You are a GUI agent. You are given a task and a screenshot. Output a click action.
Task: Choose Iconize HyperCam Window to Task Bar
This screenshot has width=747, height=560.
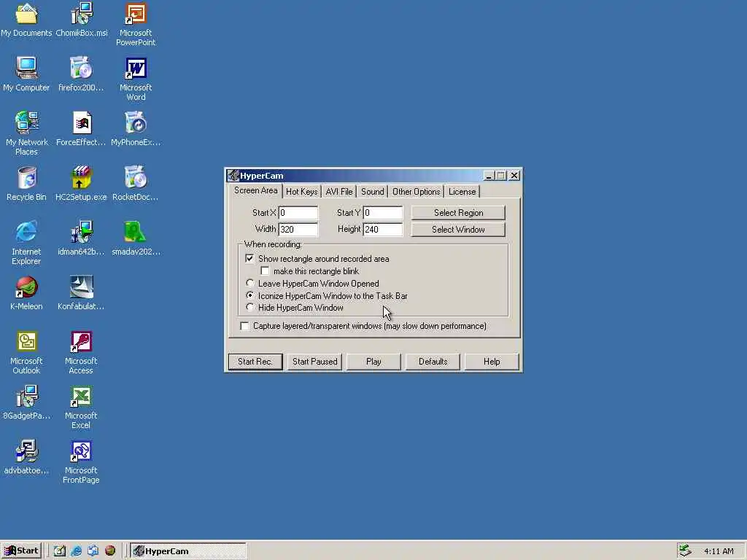point(249,296)
